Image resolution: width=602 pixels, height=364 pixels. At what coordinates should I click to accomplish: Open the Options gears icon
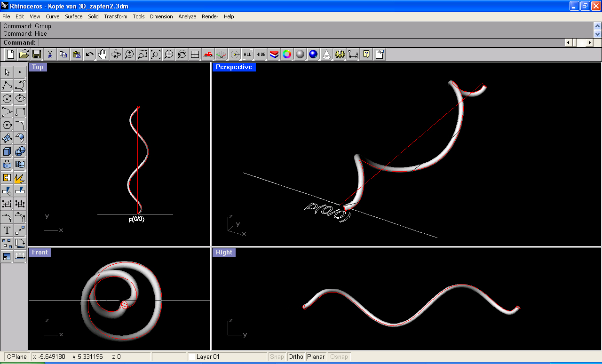[x=340, y=55]
